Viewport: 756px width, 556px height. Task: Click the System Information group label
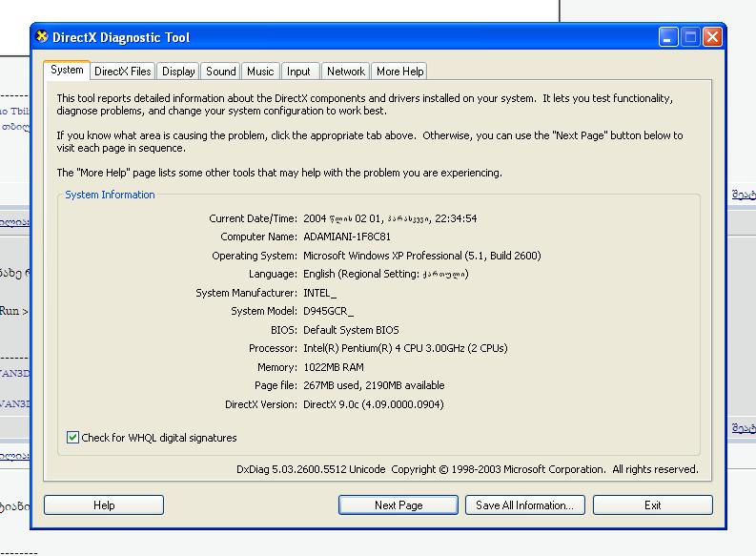click(x=110, y=195)
